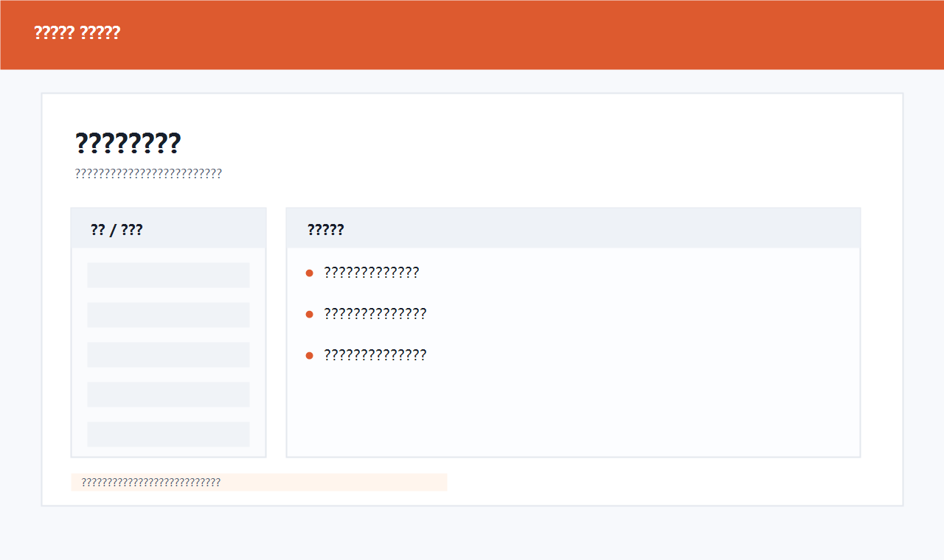944x560 pixels.
Task: Click the first orange bullet dot
Action: coord(310,273)
